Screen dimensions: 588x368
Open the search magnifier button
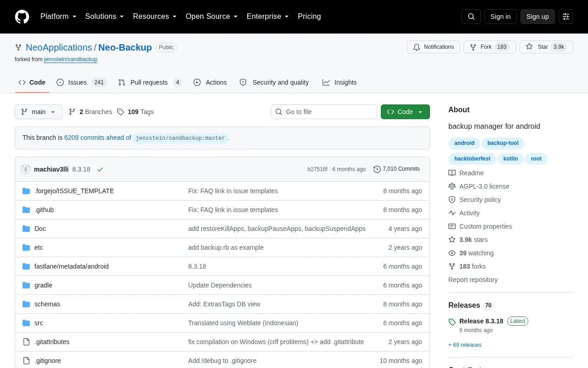pos(471,17)
